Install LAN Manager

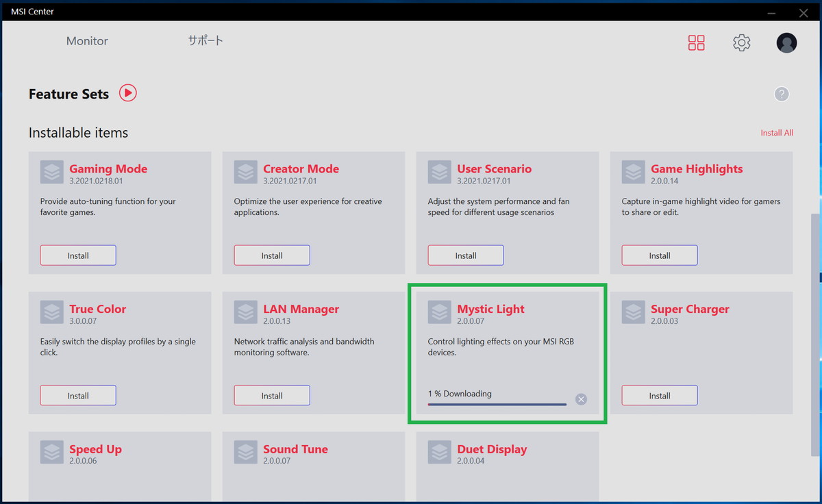(x=272, y=395)
